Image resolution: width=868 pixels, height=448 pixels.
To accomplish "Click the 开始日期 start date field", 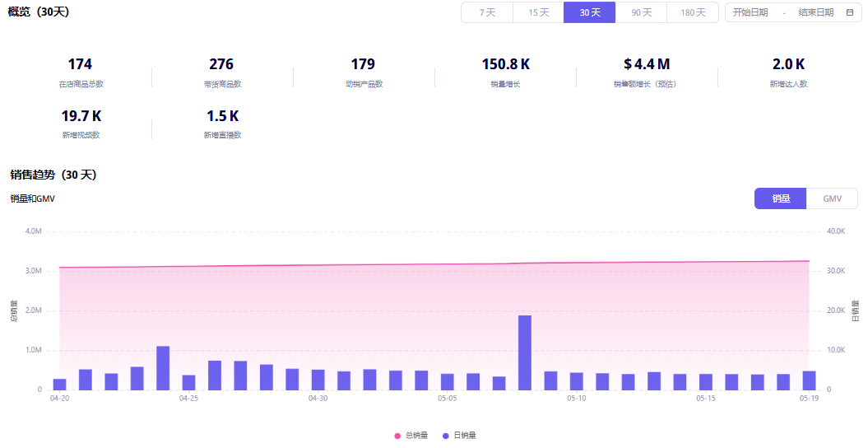I will pyautogui.click(x=750, y=12).
